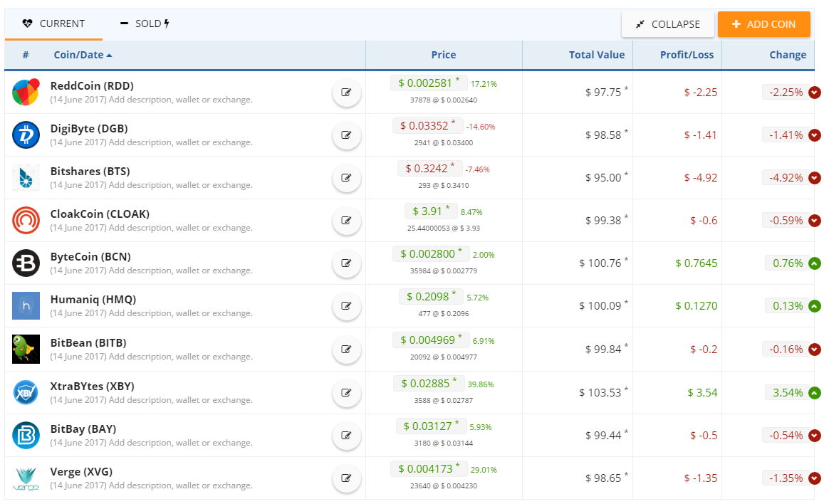Click XtraBYtes' green up-arrow change icon
This screenshot has height=504, width=824.
tap(815, 392)
